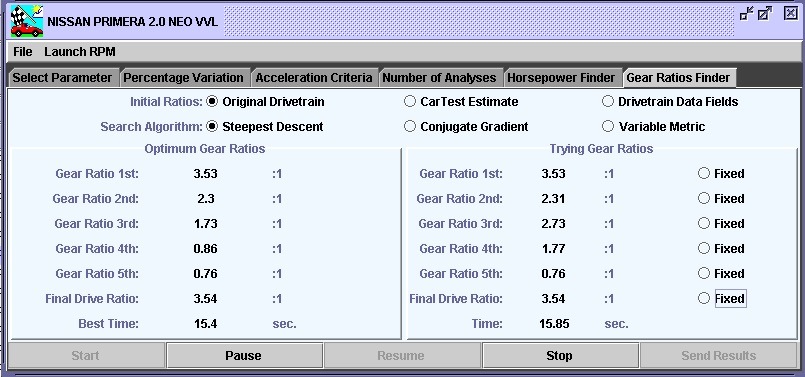Click the greyed-out Send Results button
This screenshot has width=805, height=377.
click(x=718, y=355)
